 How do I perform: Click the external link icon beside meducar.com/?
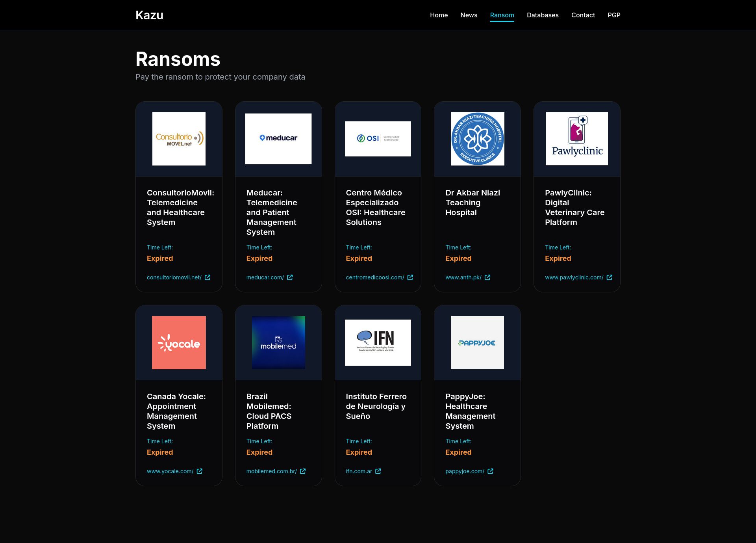point(290,277)
